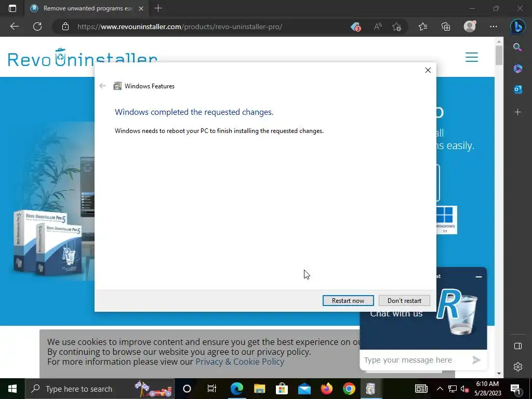Close the Remove unwanted programs tab

click(141, 8)
